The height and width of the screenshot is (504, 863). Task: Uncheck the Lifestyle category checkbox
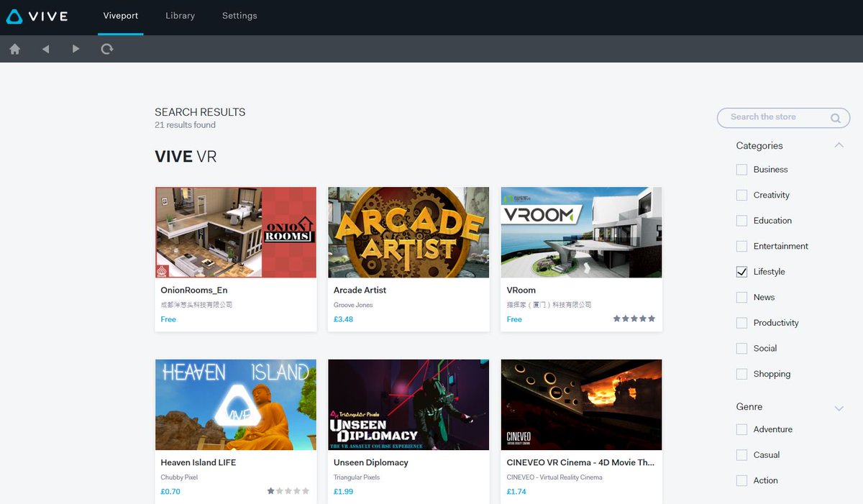point(741,272)
